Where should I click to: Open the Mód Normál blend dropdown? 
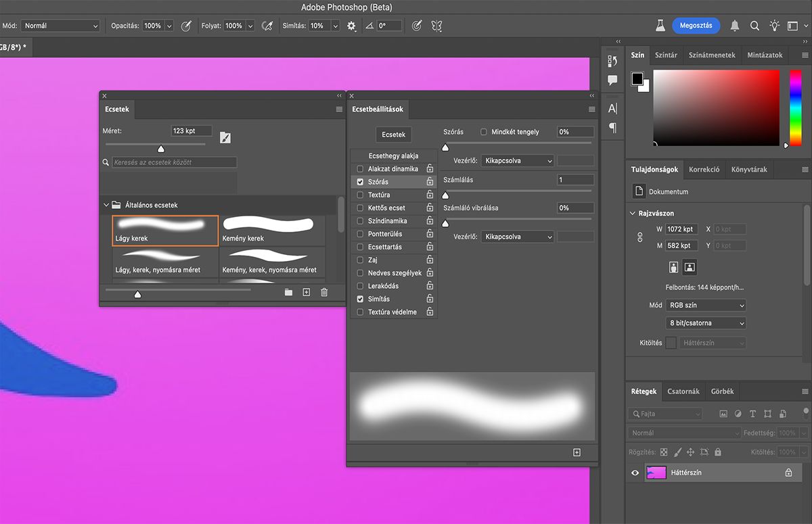click(x=60, y=26)
